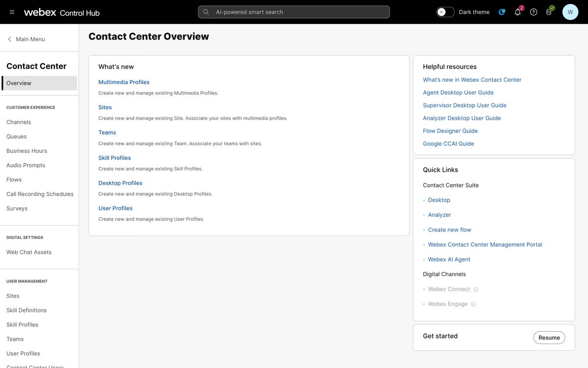588x368 pixels.
Task: Click the hamburger menu icon
Action: click(x=11, y=12)
